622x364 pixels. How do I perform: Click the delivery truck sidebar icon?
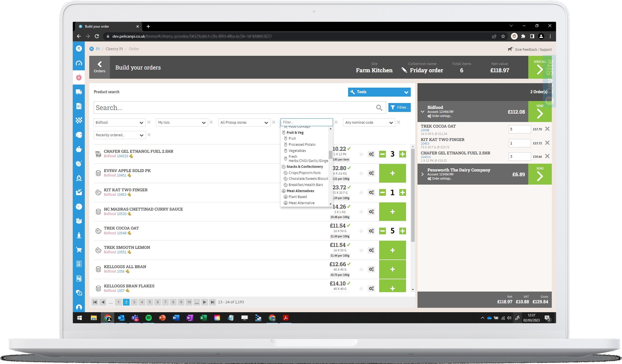pyautogui.click(x=79, y=92)
